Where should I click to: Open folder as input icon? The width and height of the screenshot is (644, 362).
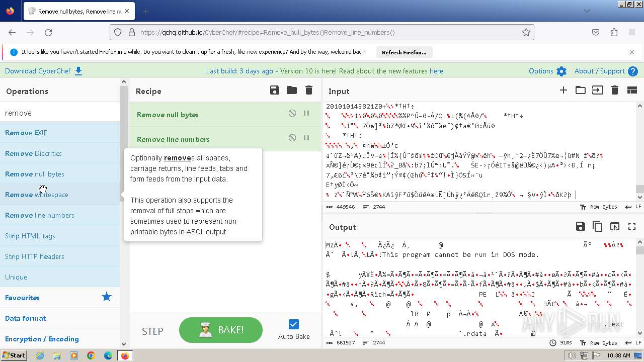pos(581,90)
